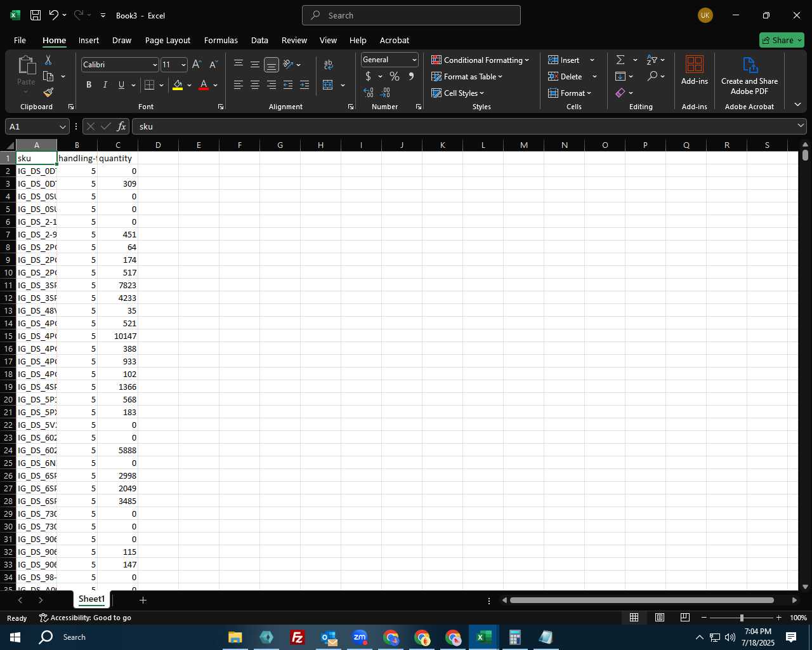Apply the yellow Fill Color
Screen dimensions: 812x650
point(178,85)
